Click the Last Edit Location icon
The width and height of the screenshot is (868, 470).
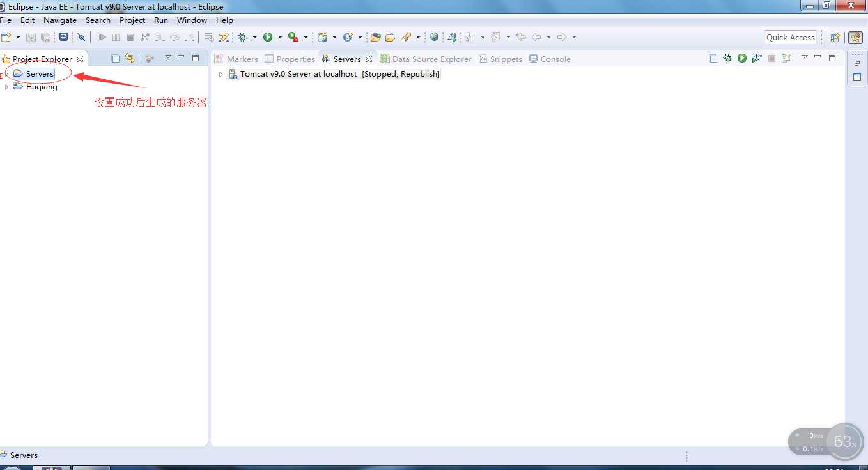point(520,37)
